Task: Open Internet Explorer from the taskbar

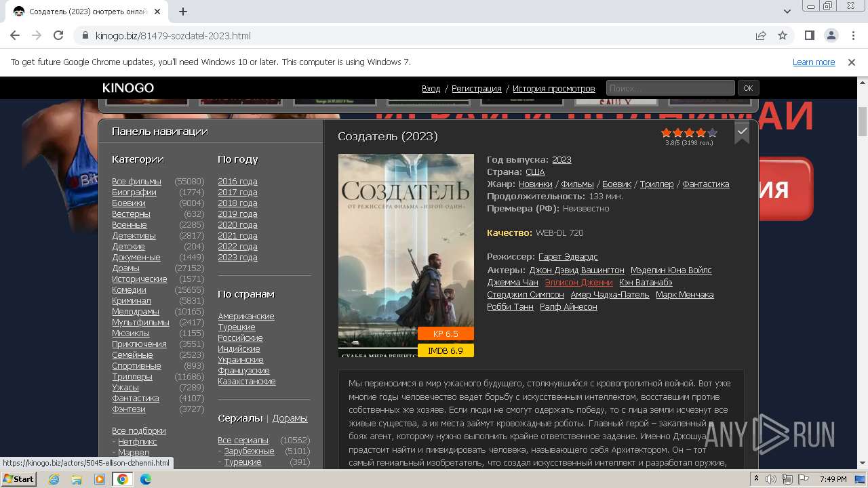Action: (54, 479)
